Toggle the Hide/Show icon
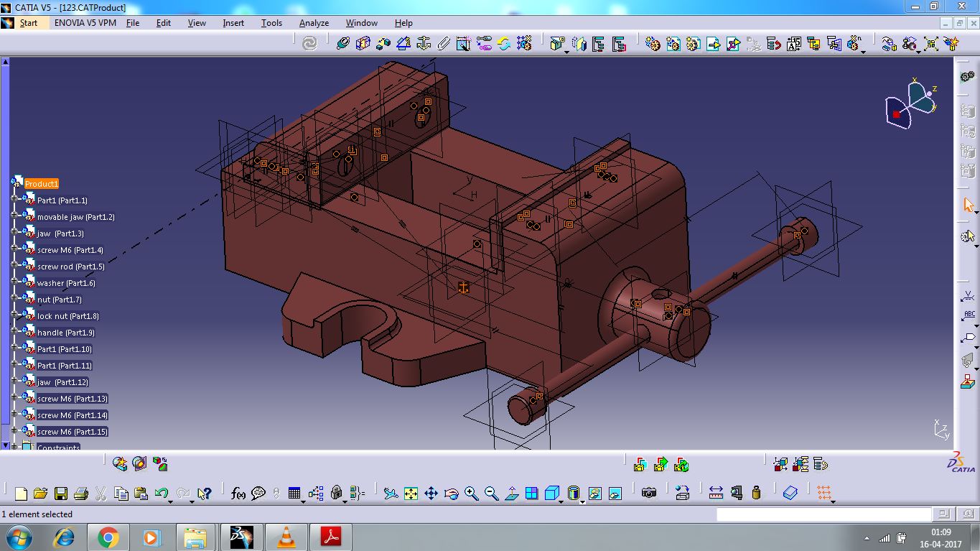The width and height of the screenshot is (980, 551). pyautogui.click(x=594, y=494)
